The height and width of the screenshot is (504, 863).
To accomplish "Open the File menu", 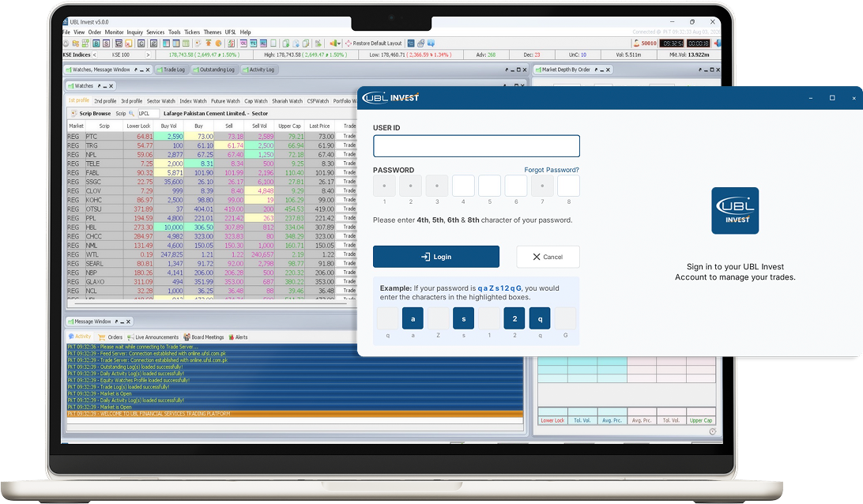I will pyautogui.click(x=66, y=32).
